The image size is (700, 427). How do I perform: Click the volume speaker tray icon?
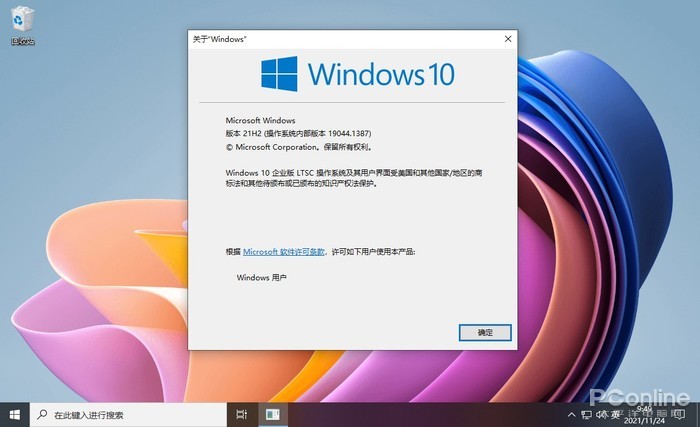click(600, 415)
